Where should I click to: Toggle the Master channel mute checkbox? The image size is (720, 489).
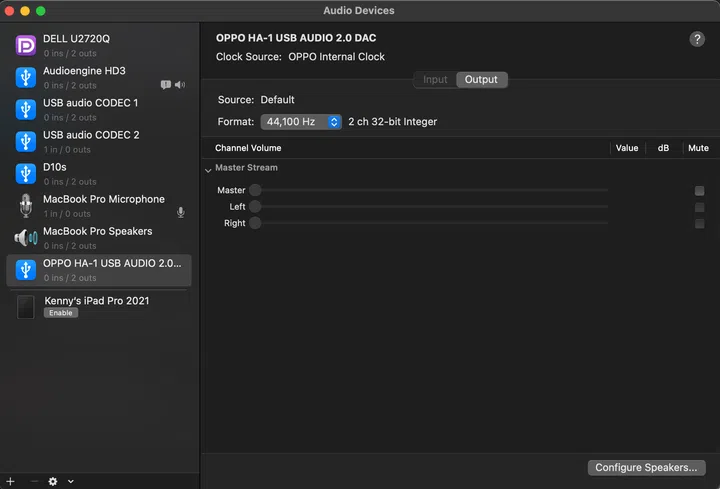point(699,191)
